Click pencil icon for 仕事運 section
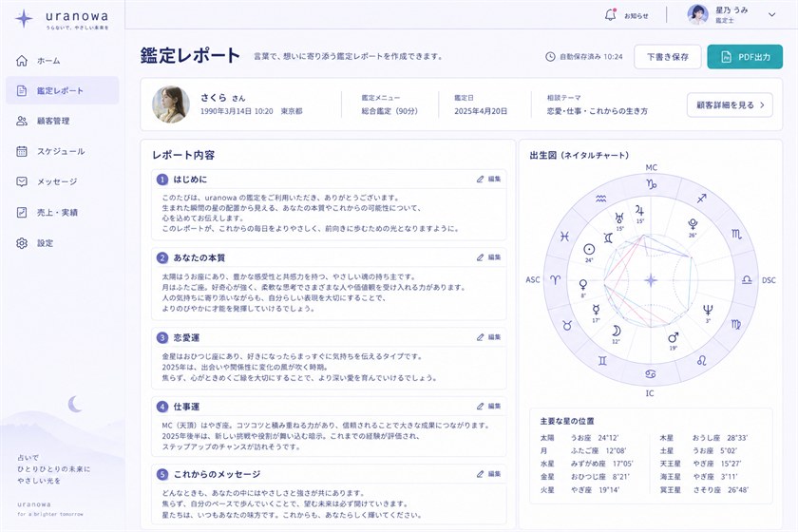The width and height of the screenshot is (798, 532). 480,406
